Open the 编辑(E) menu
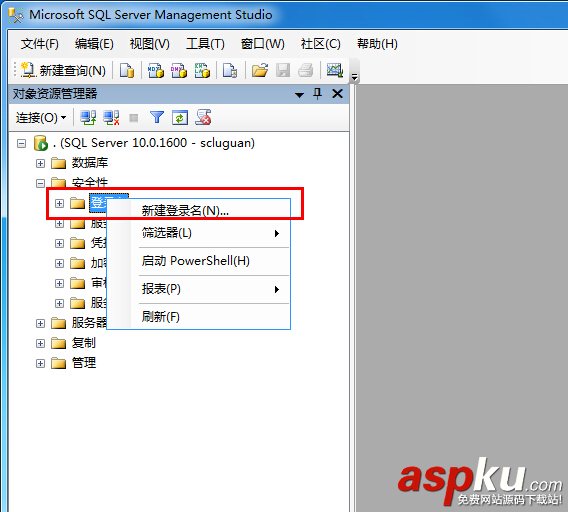The height and width of the screenshot is (512, 568). [94, 44]
